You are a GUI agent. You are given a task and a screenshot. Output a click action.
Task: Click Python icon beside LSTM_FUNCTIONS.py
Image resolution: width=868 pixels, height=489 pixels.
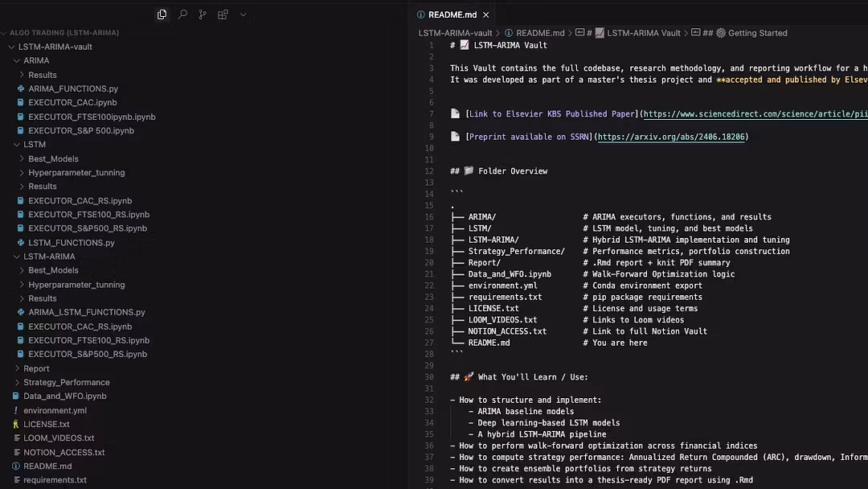click(20, 243)
